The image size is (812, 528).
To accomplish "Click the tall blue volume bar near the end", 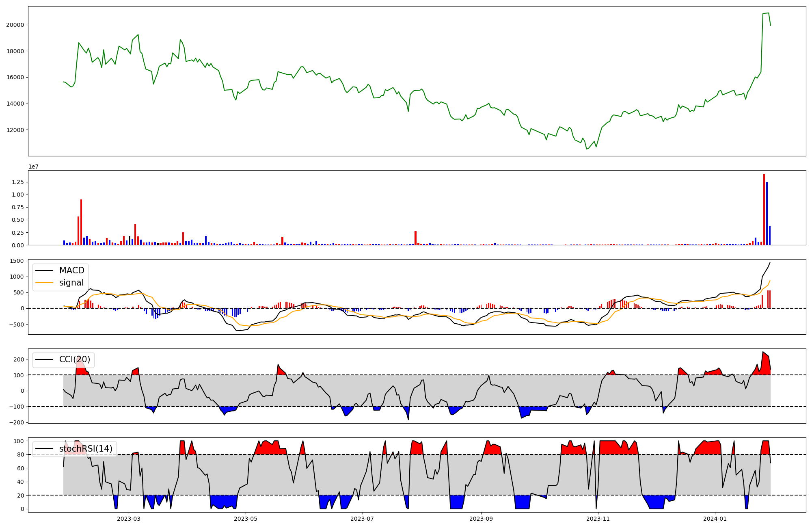I will (767, 213).
